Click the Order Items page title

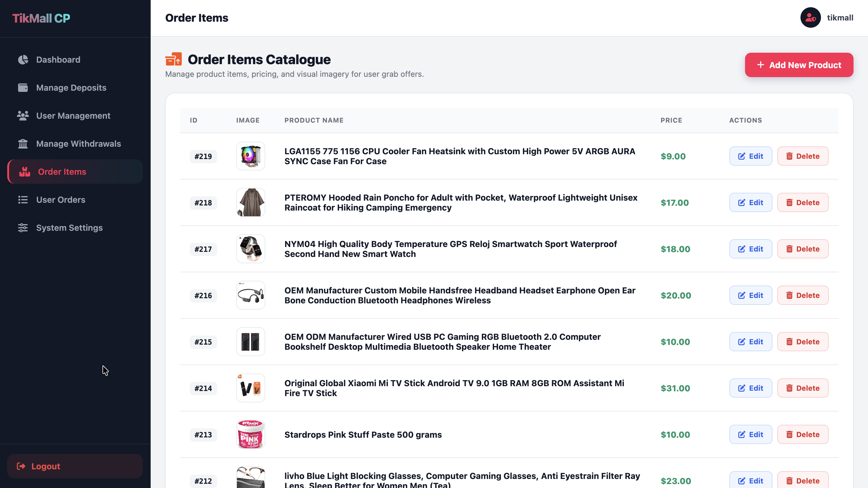click(x=197, y=18)
